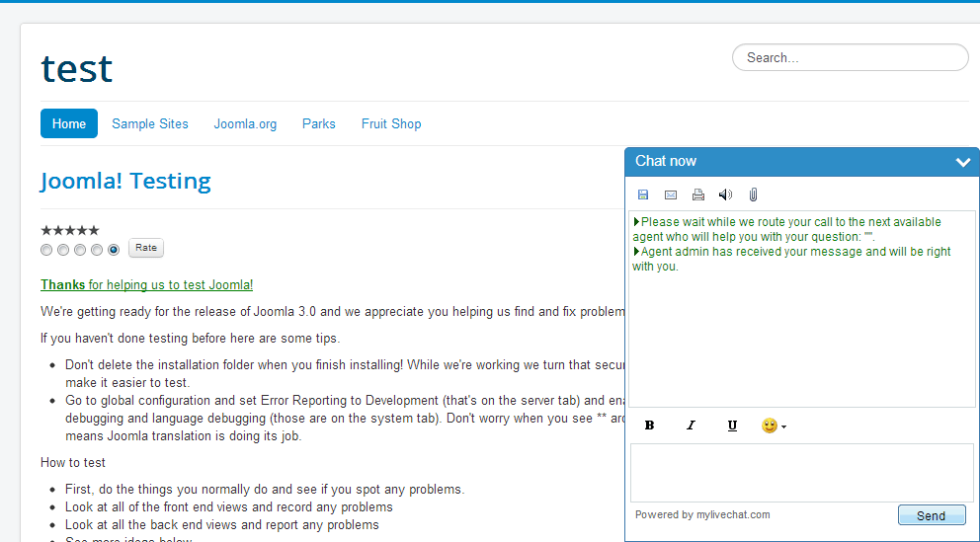Attach a file using the paperclip icon
980x542 pixels.
click(x=753, y=194)
